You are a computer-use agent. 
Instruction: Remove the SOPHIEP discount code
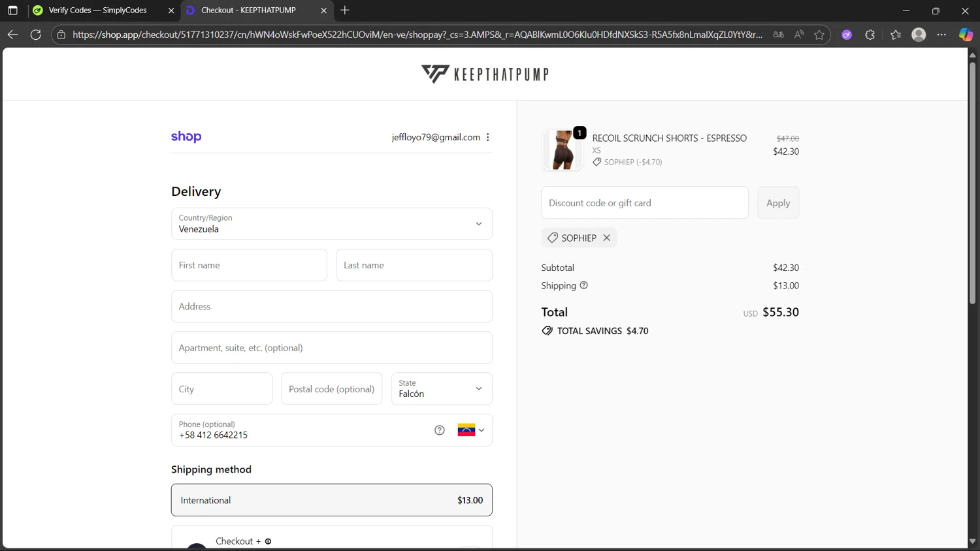[607, 238]
